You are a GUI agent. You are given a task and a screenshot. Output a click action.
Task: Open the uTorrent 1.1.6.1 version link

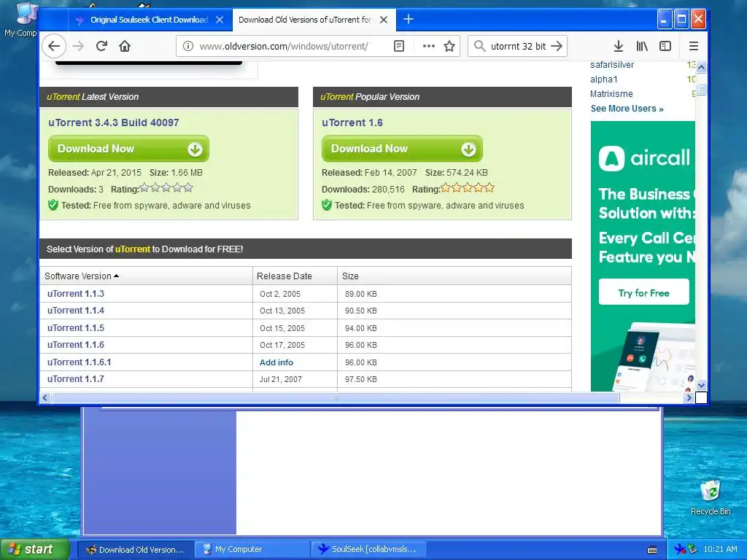(79, 362)
